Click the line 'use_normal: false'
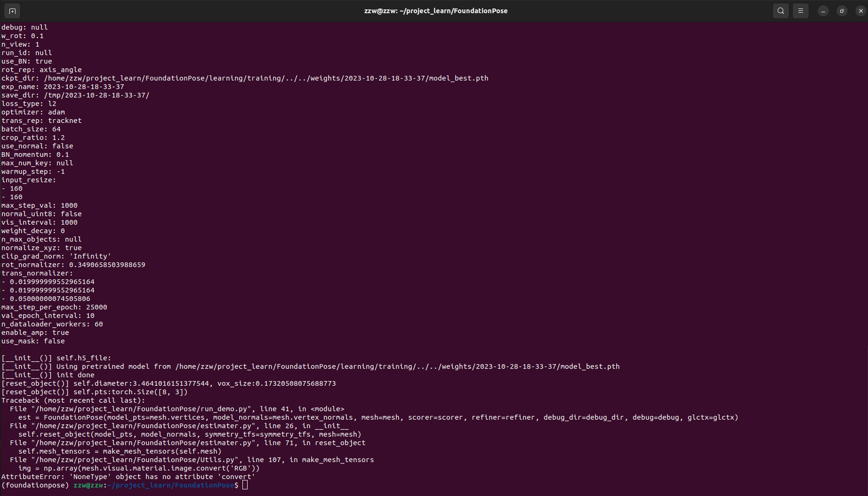868x496 pixels. [37, 146]
